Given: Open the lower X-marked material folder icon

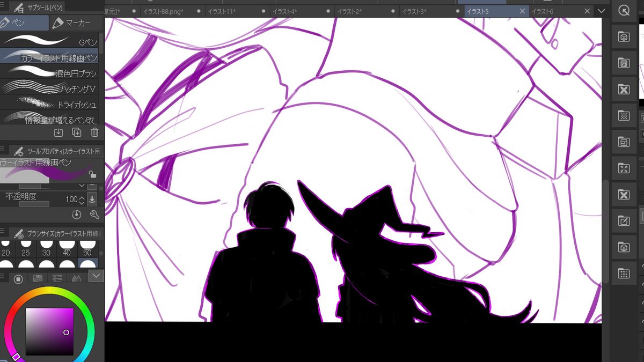Looking at the screenshot, I should (624, 194).
